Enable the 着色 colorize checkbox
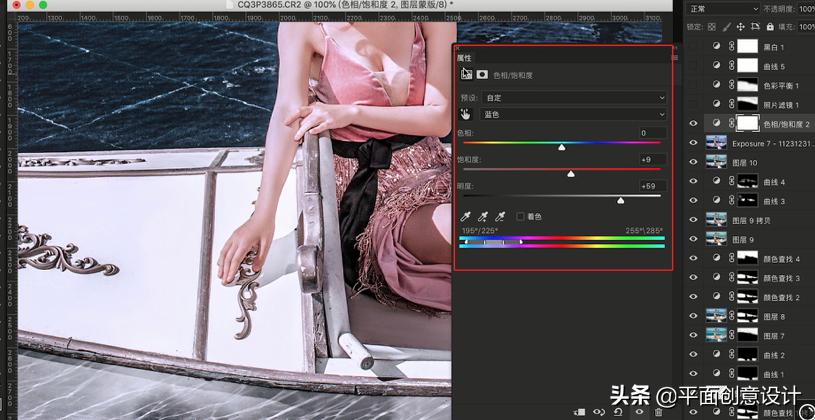 click(520, 216)
